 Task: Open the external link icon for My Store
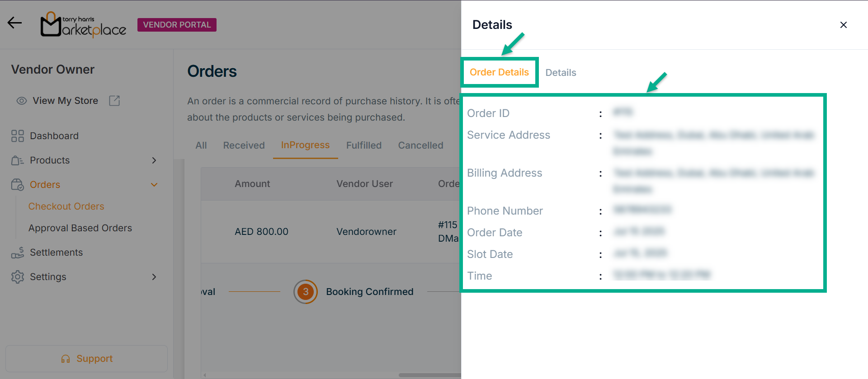coord(114,101)
